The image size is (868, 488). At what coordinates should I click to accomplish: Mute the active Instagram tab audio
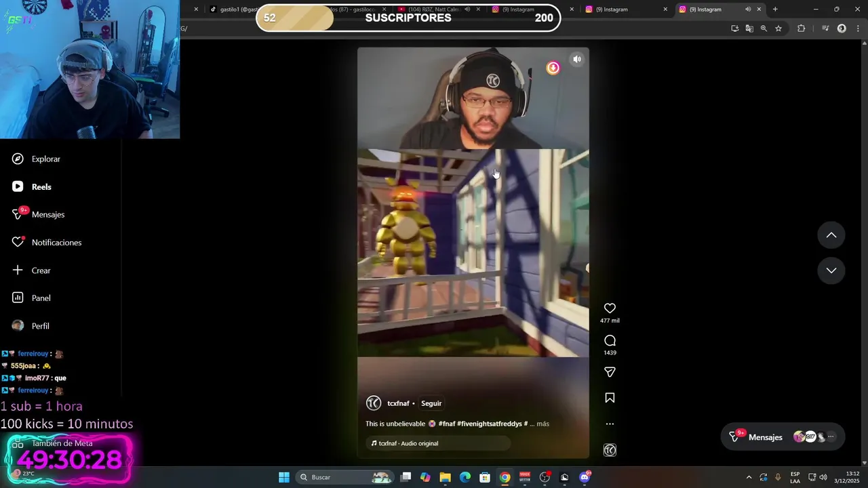click(748, 9)
